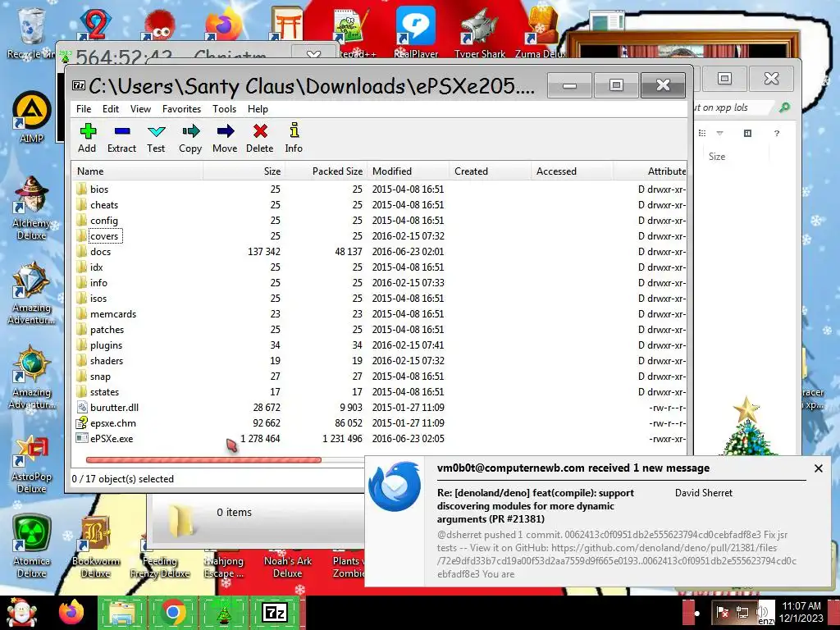The height and width of the screenshot is (630, 840).
Task: Select the bios folder
Action: pyautogui.click(x=99, y=189)
